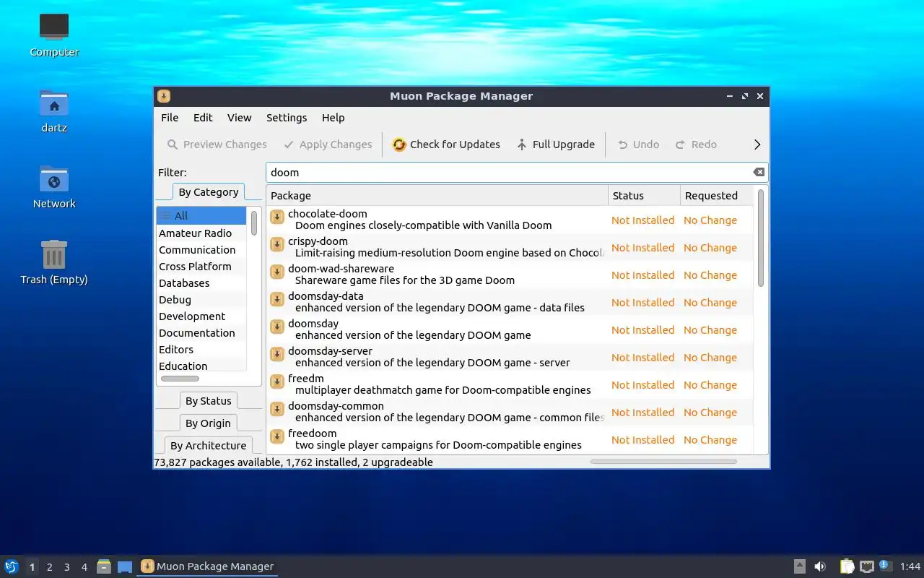Open the file manager from the taskbar
Screen dimensions: 924x578
104,566
